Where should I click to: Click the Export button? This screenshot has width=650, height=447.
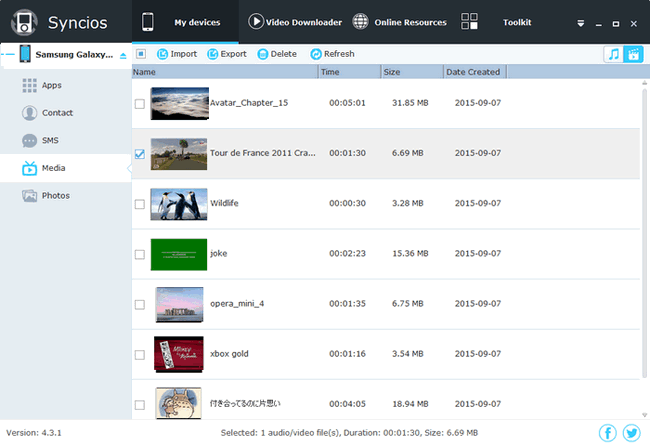[227, 54]
